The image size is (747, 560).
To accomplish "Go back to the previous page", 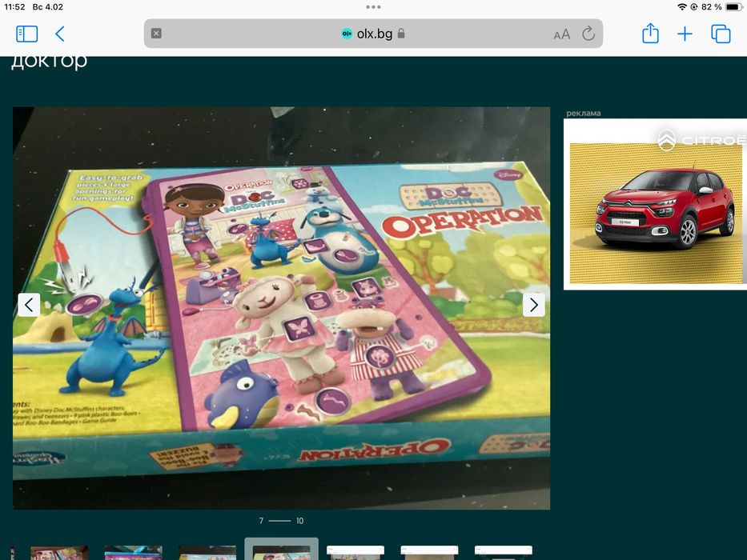I will click(x=59, y=34).
